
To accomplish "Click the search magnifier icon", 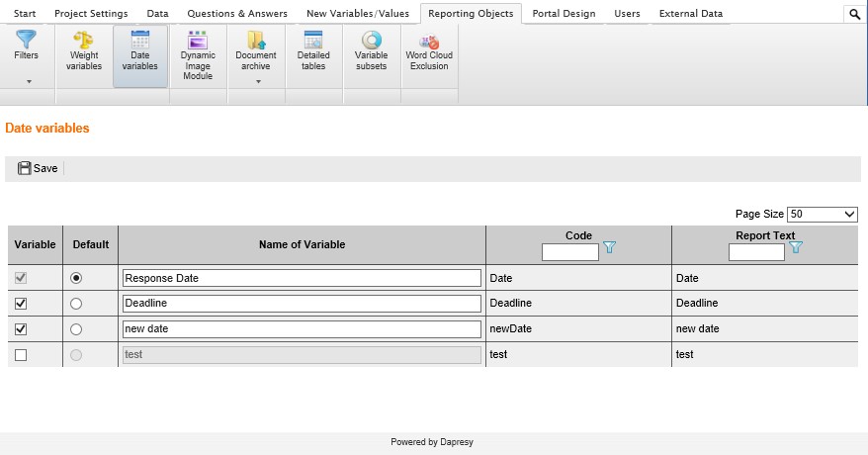I will click(x=854, y=14).
